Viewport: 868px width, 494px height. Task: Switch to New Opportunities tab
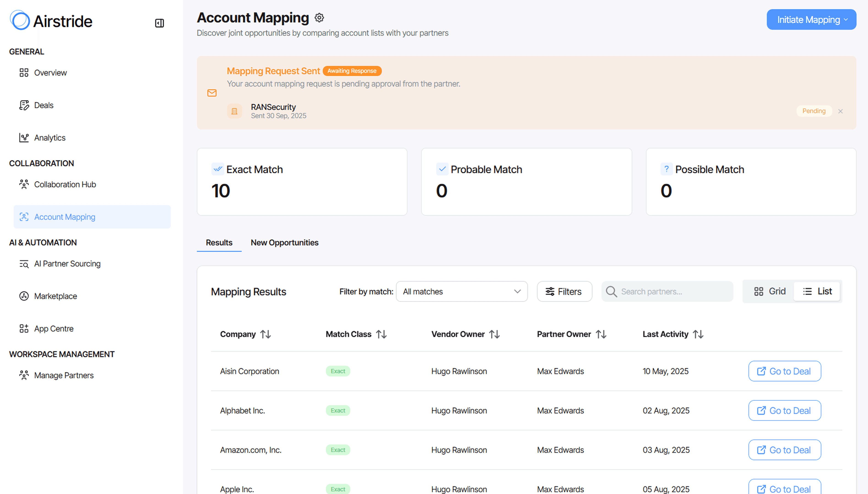click(284, 243)
